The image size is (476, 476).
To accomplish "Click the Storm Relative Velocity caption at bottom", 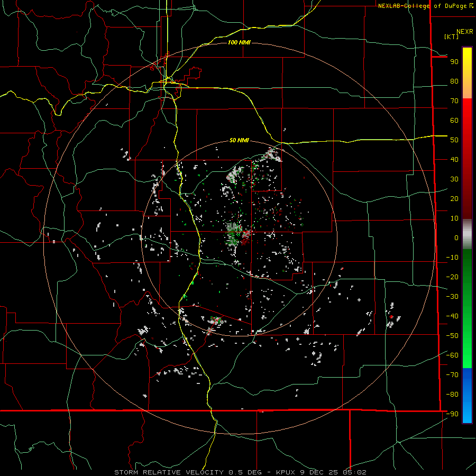I will (240, 472).
